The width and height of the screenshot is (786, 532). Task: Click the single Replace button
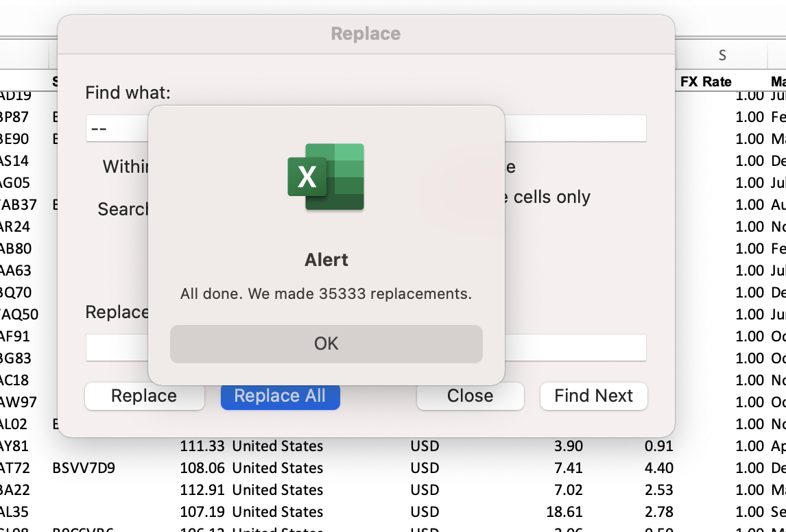pos(144,396)
